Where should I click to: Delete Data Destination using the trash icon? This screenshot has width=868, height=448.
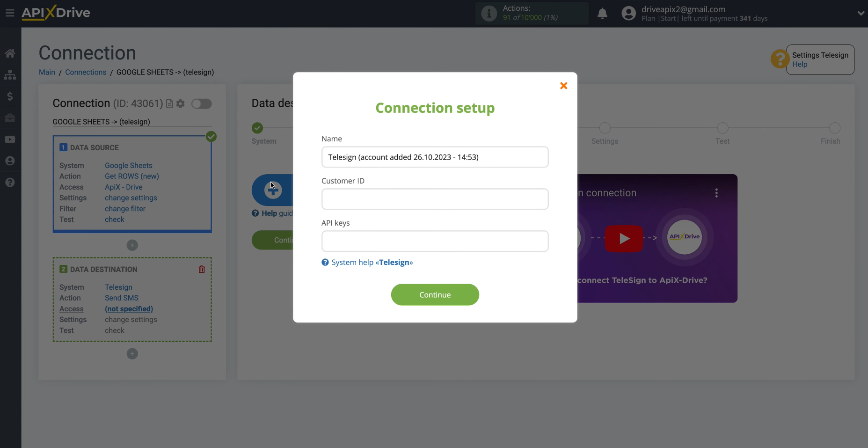pos(202,269)
